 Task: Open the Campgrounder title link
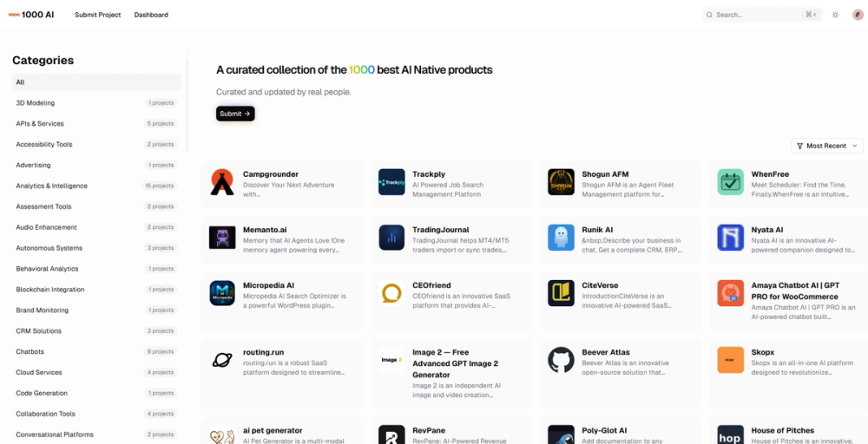[271, 174]
